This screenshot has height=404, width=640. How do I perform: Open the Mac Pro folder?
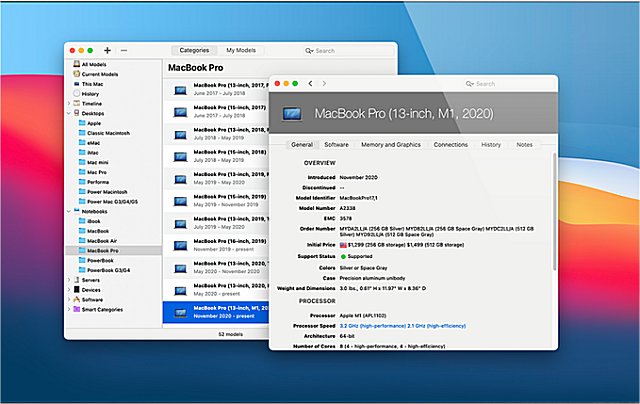(92, 172)
